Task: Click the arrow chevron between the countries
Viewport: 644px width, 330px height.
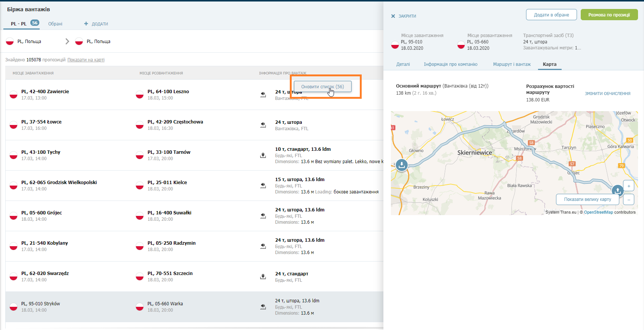Action: click(67, 42)
